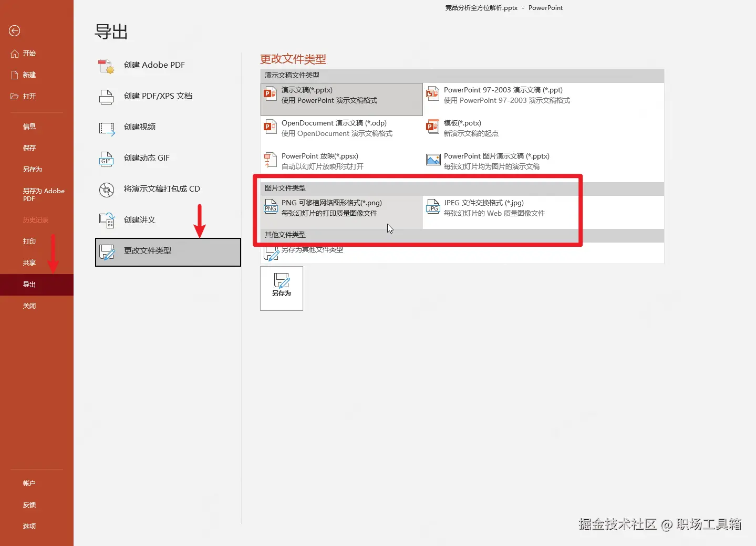
Task: Click the potx template file icon
Action: pos(432,127)
